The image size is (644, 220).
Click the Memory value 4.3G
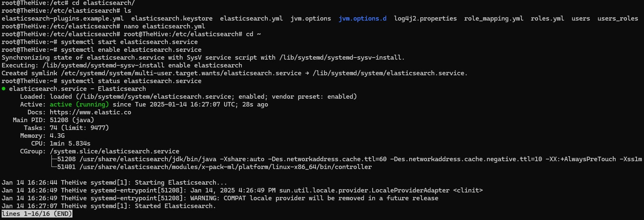[57, 136]
